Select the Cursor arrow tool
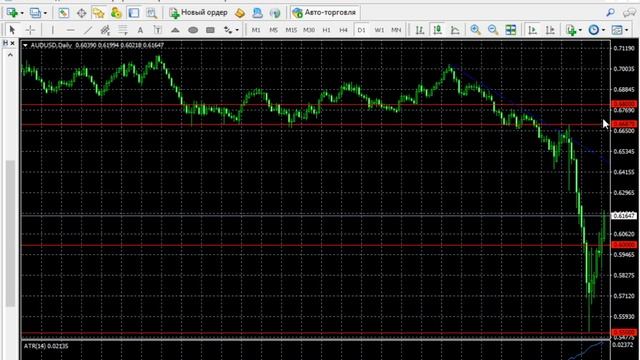This screenshot has width=640, height=360. point(12,30)
